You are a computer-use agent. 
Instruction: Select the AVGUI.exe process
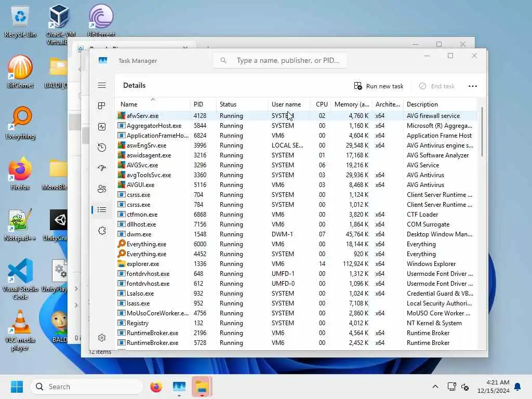click(x=297, y=185)
